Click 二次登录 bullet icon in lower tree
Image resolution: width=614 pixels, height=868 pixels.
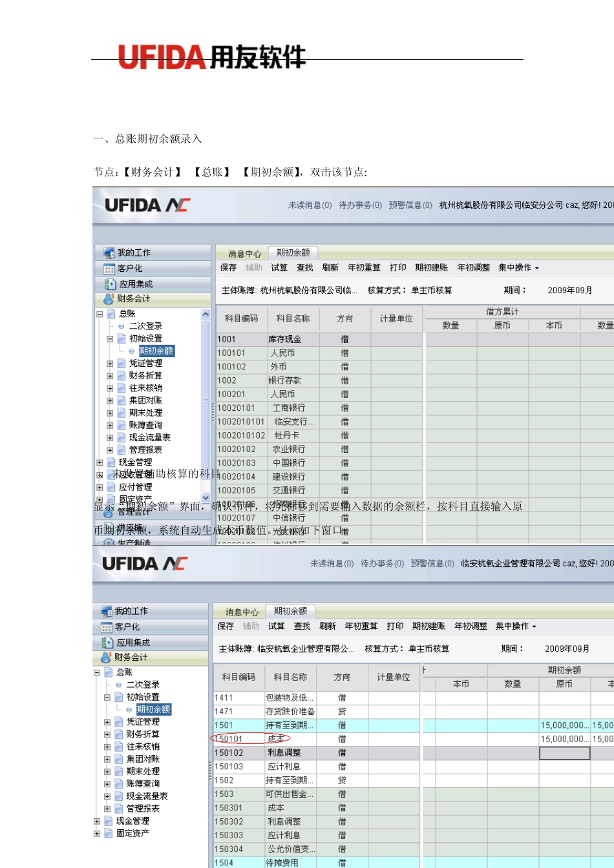[119, 685]
